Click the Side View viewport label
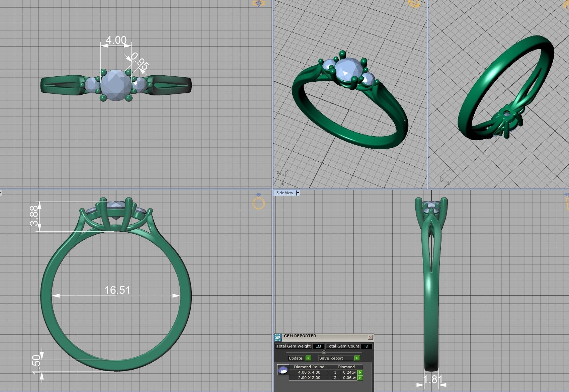The width and height of the screenshot is (569, 392). click(x=285, y=193)
